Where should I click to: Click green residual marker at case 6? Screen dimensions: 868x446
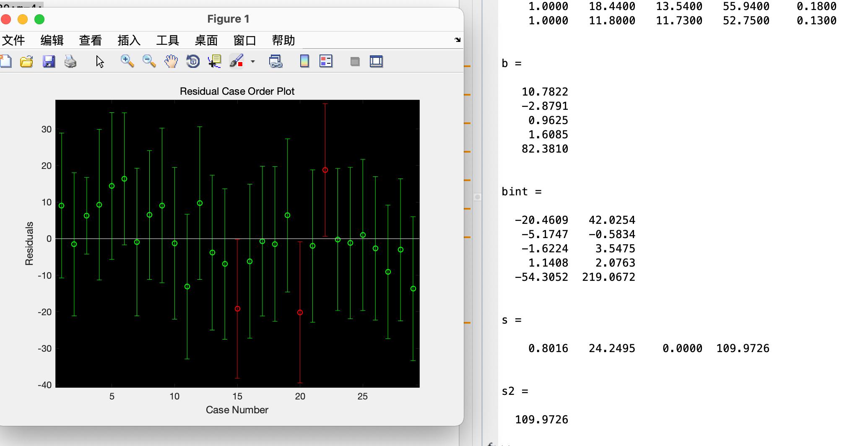[x=124, y=179]
